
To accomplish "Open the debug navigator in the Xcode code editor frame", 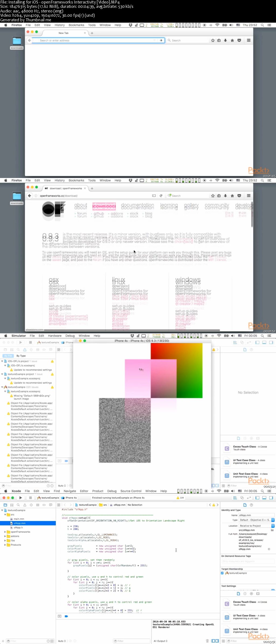I will 37,505.
